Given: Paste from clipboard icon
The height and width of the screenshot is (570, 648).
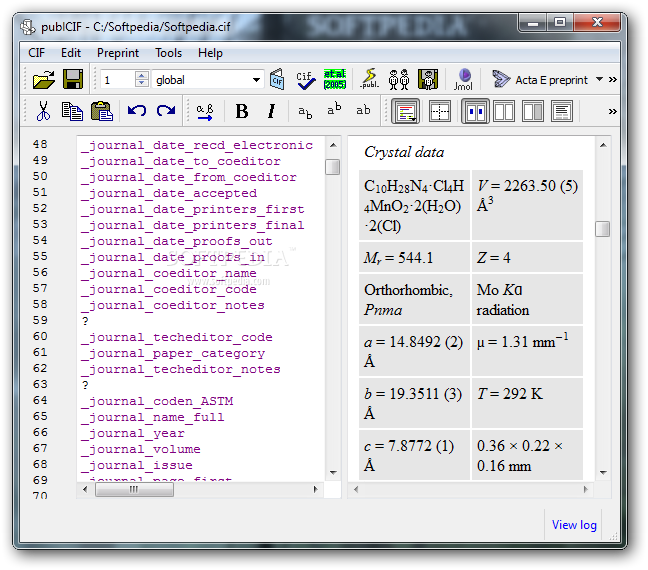Looking at the screenshot, I should coord(101,111).
